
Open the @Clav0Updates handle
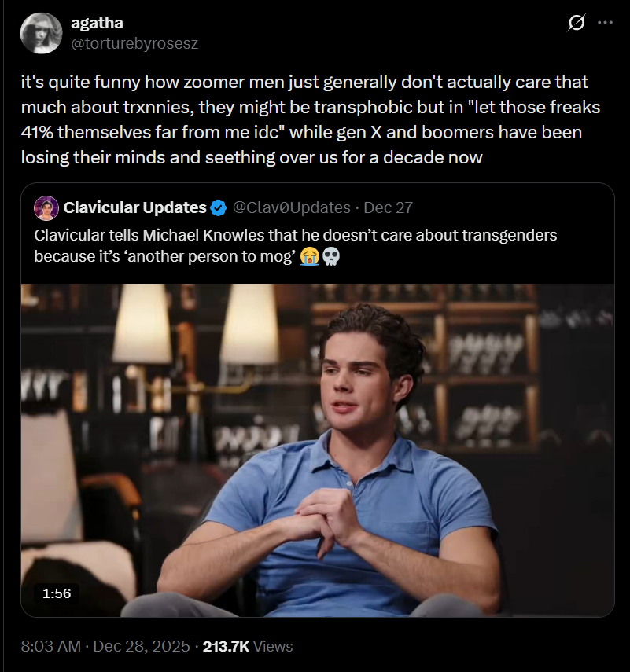coord(290,207)
